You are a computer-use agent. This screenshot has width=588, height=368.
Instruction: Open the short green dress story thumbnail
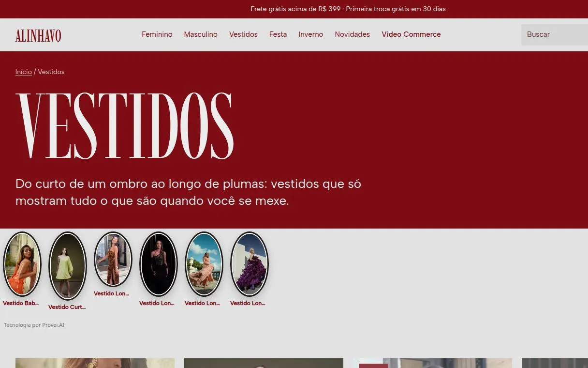coord(68,266)
